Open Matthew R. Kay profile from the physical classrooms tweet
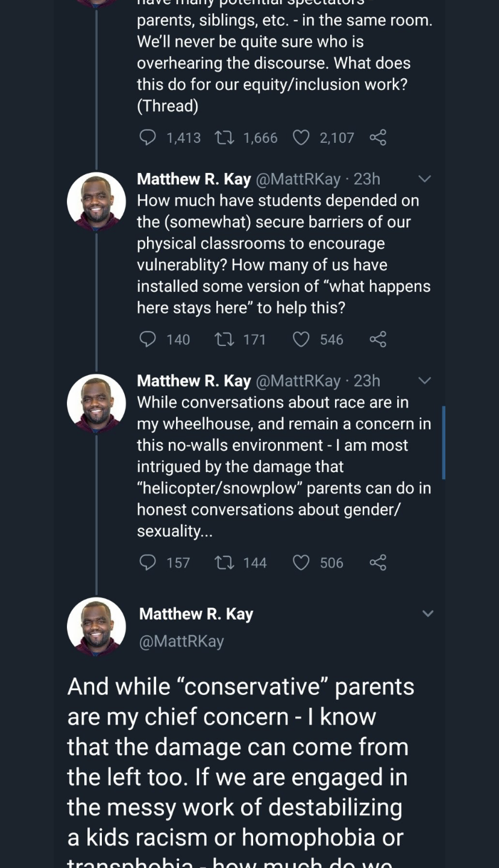This screenshot has width=499, height=868. 194,179
